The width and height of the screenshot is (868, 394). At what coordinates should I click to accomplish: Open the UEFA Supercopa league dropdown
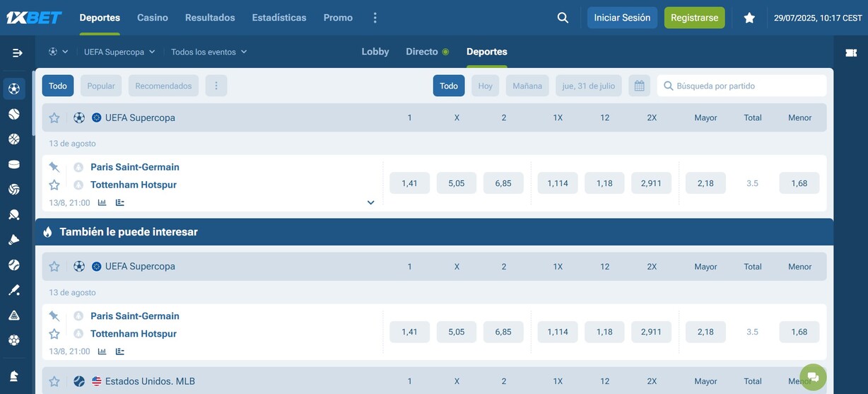coord(119,52)
